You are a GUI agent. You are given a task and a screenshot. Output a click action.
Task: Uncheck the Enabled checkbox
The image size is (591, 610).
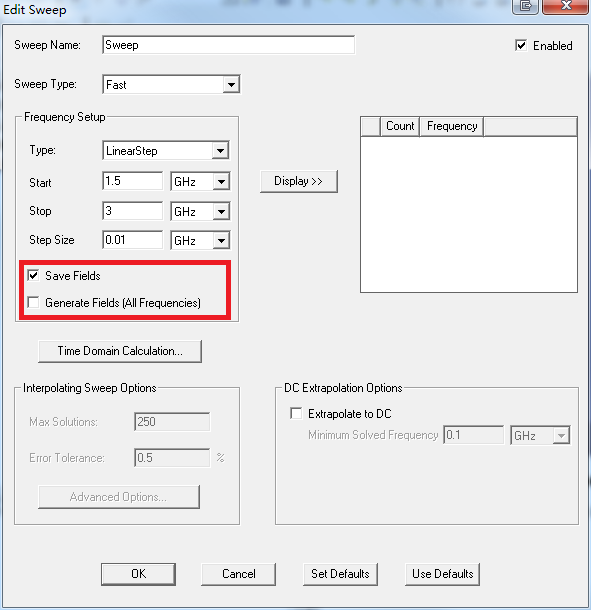point(521,46)
